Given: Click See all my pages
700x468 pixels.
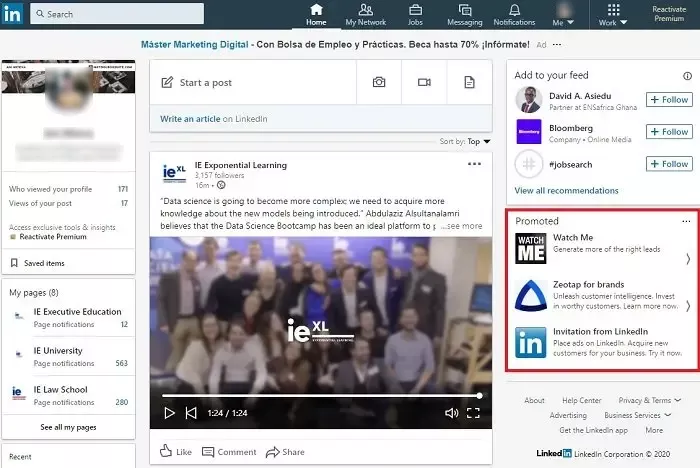Looking at the screenshot, I should 68,427.
